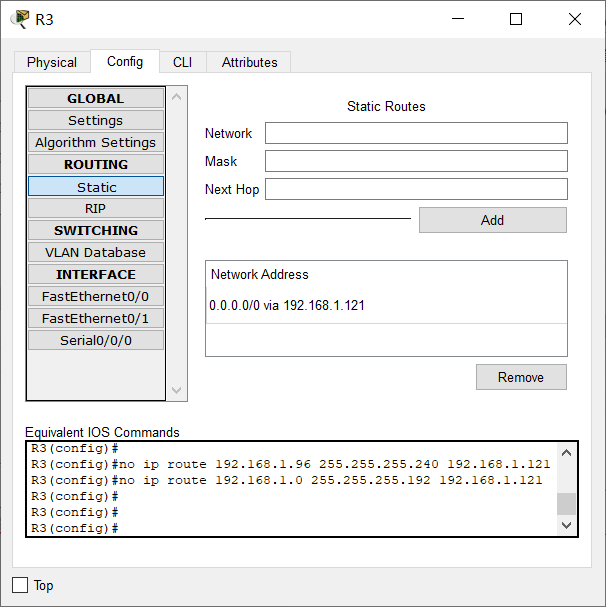
Task: Open the Attributes tab
Action: coord(249,62)
